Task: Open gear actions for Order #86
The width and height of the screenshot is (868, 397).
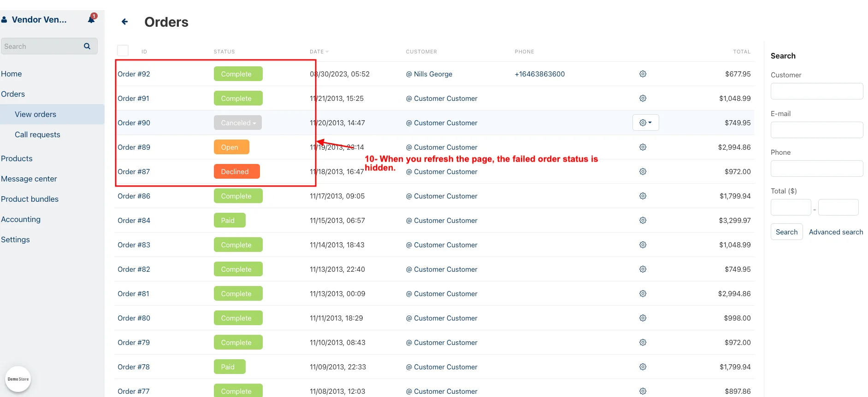Action: coord(643,196)
